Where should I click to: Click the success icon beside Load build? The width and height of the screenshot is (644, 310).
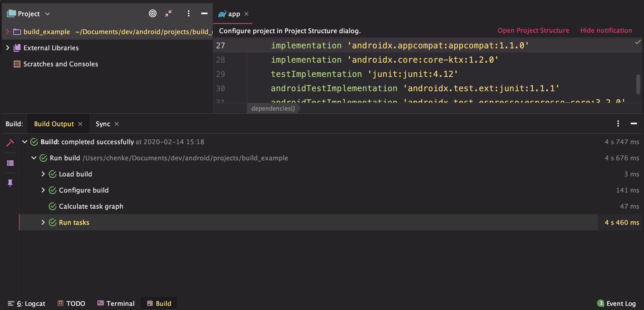coord(53,174)
